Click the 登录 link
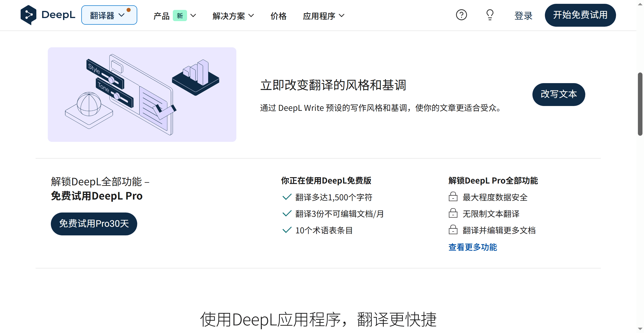Image resolution: width=644 pixels, height=333 pixels. pyautogui.click(x=523, y=16)
